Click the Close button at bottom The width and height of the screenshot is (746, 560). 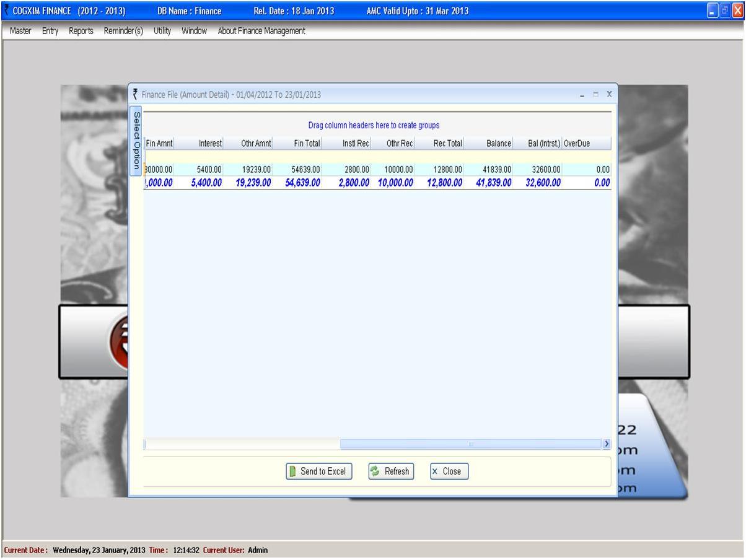(449, 471)
